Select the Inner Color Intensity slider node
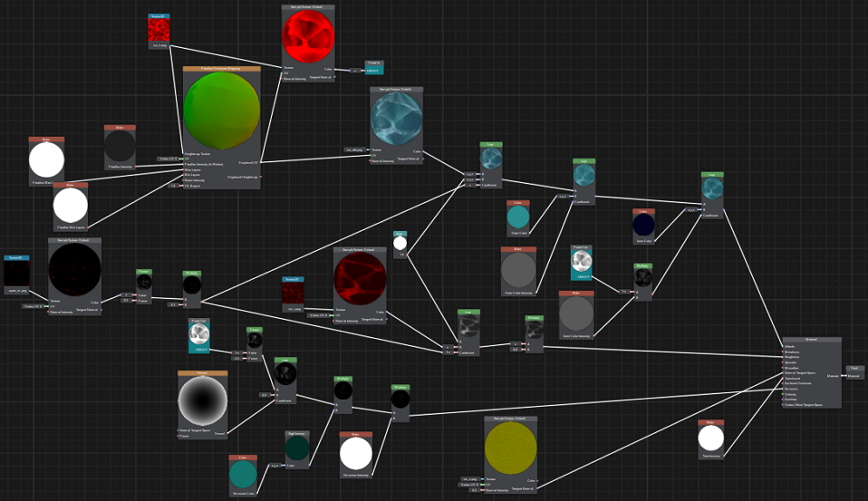Viewport: 868px width, 501px height. coord(575,314)
